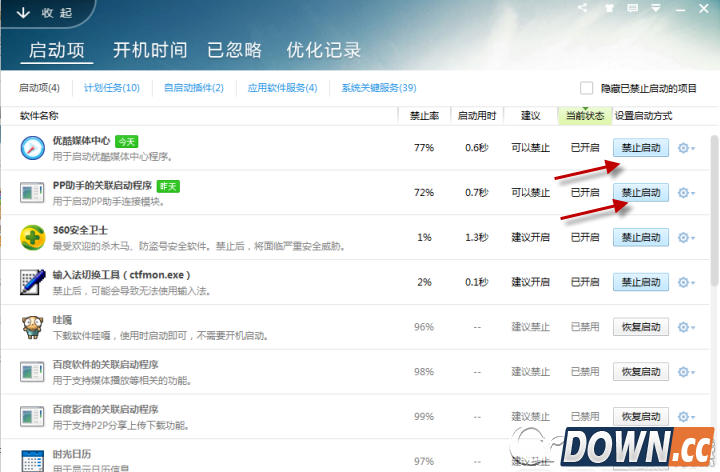Sort by the 禁止率 column header

(x=424, y=116)
